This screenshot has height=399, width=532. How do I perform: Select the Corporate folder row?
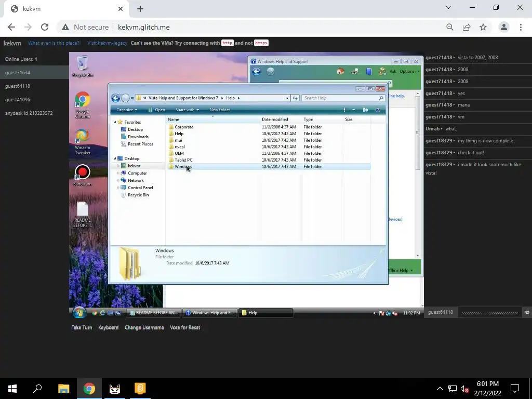point(269,127)
